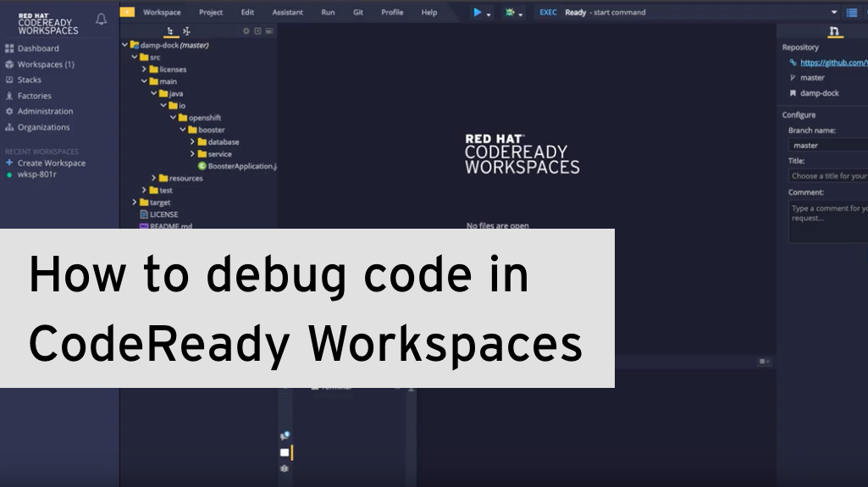Viewport: 868px width, 487px height.
Task: Click the debug icon in bottom panel
Action: 285,468
